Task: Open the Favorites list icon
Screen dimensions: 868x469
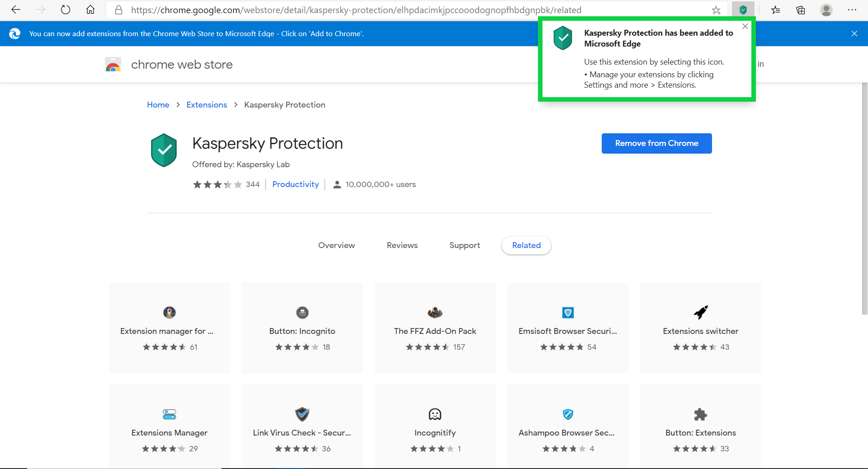Action: pos(776,10)
